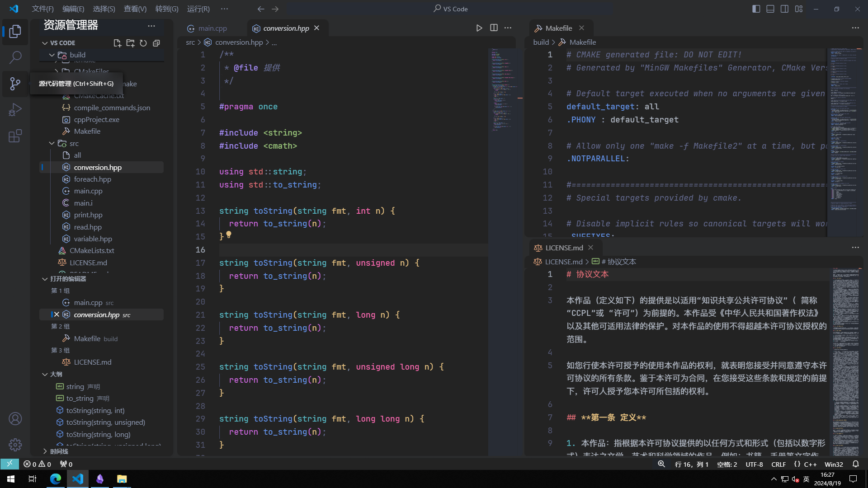Refresh the explorer file tree
The height and width of the screenshot is (488, 868).
coord(143,43)
